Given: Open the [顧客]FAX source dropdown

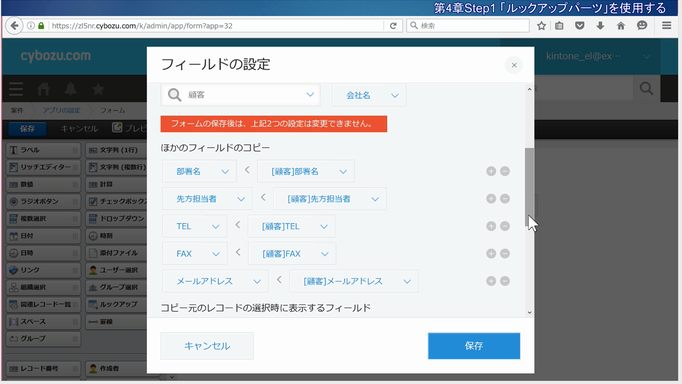Looking at the screenshot, I should click(292, 254).
